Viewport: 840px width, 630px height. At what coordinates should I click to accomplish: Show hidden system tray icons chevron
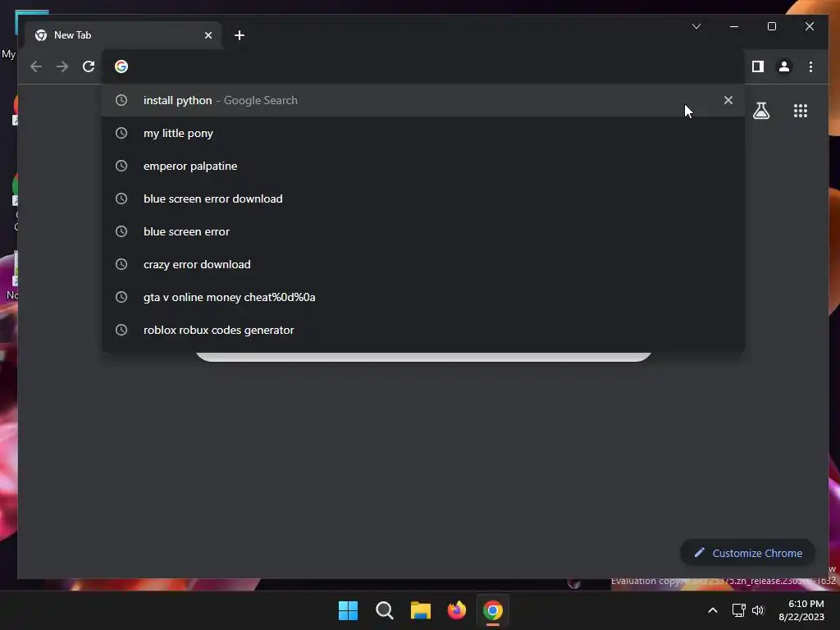tap(713, 610)
